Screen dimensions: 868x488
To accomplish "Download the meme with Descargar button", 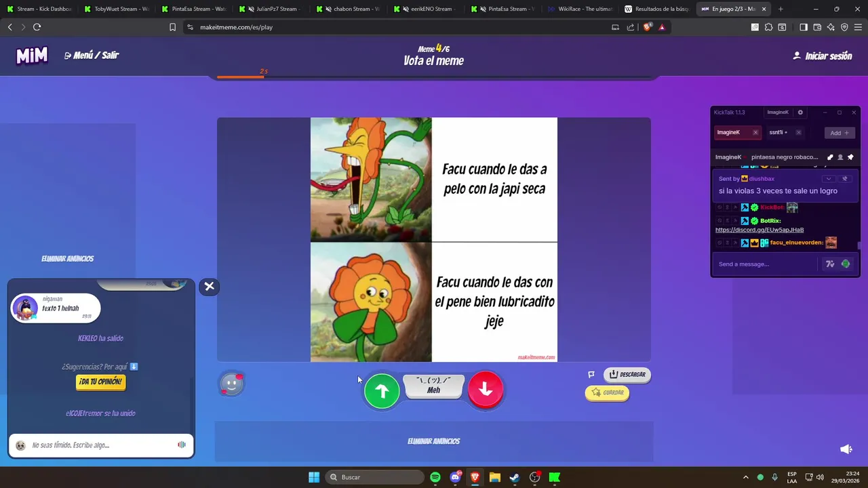I will (x=627, y=374).
